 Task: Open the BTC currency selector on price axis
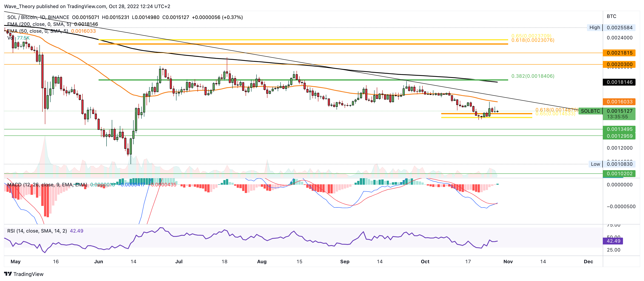(611, 16)
